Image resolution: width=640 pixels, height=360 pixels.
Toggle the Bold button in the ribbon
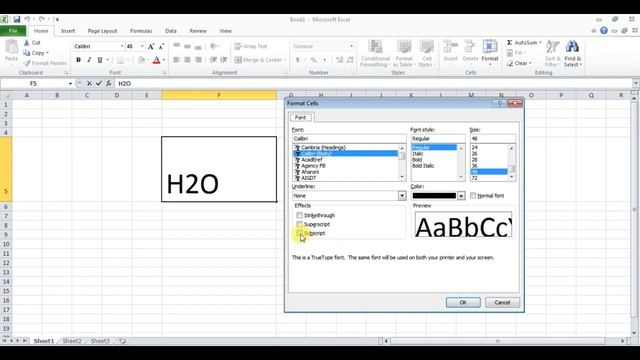tap(78, 60)
